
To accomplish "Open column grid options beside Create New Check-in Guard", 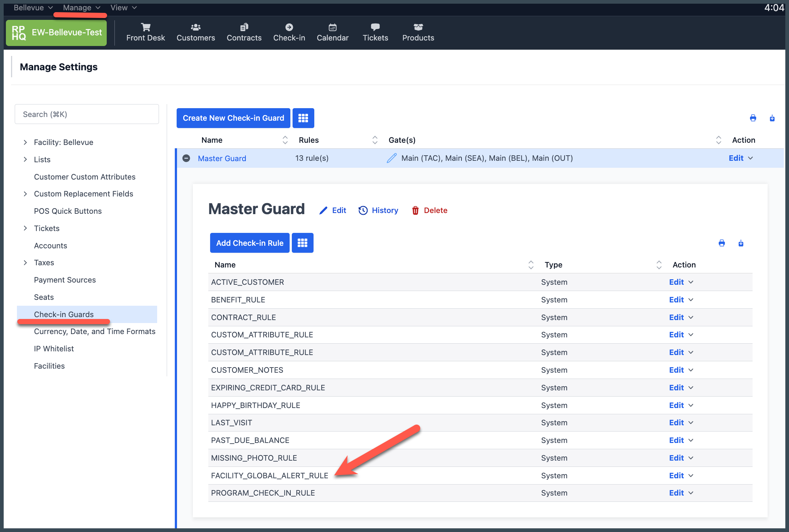I will (303, 118).
